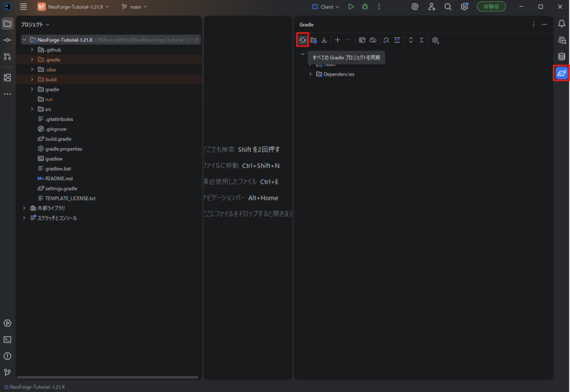Click the Gradle download sources icon
The height and width of the screenshot is (392, 570).
tap(324, 40)
